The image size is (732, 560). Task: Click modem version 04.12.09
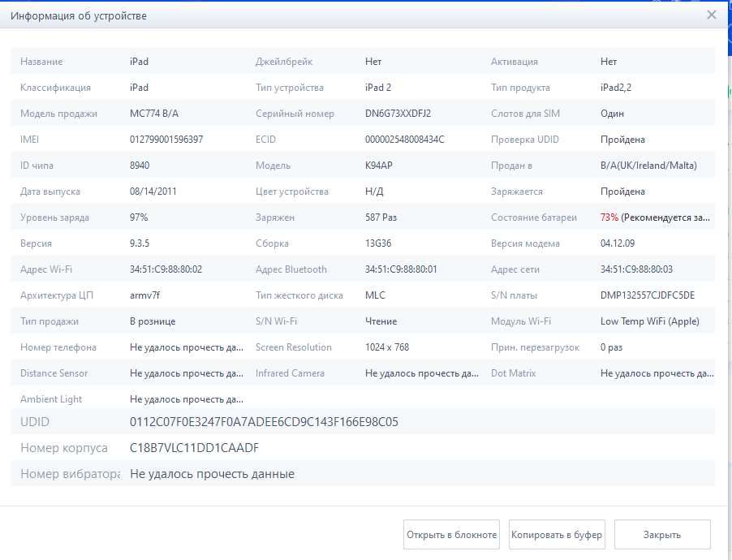tap(617, 243)
